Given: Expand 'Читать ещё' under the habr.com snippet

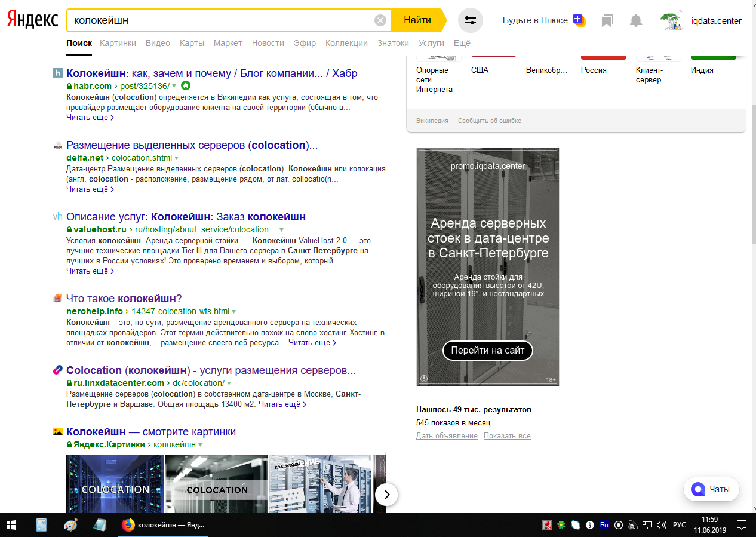Looking at the screenshot, I should 90,118.
